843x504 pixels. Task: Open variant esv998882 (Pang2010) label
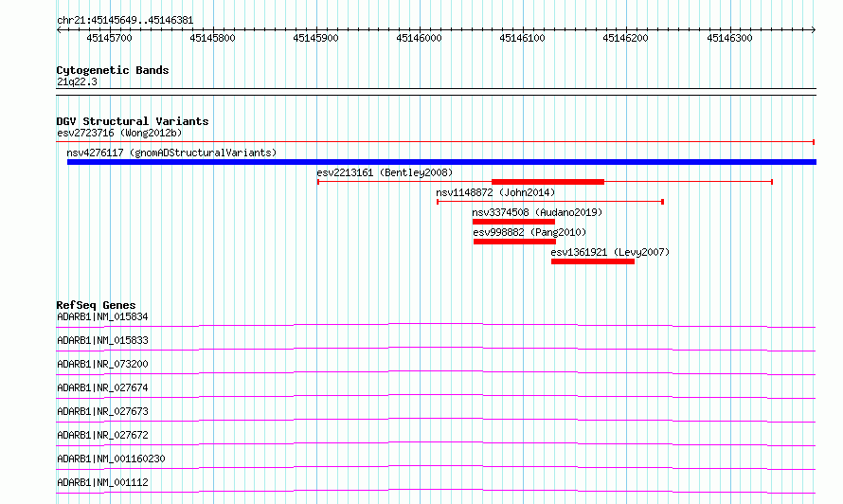(x=529, y=232)
